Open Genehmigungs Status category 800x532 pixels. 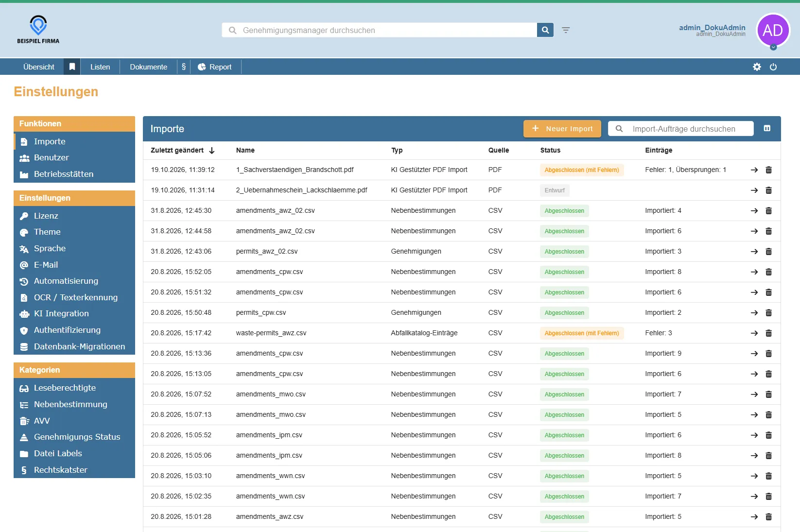(74, 437)
